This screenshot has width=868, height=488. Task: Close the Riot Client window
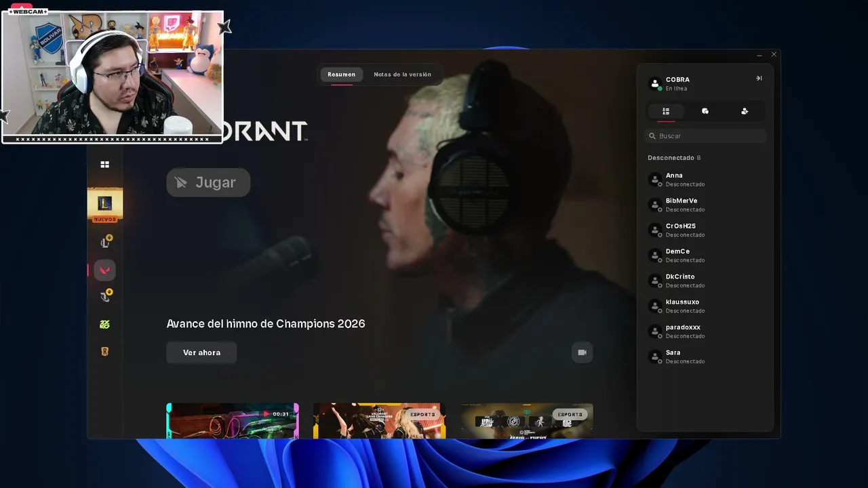pyautogui.click(x=774, y=54)
